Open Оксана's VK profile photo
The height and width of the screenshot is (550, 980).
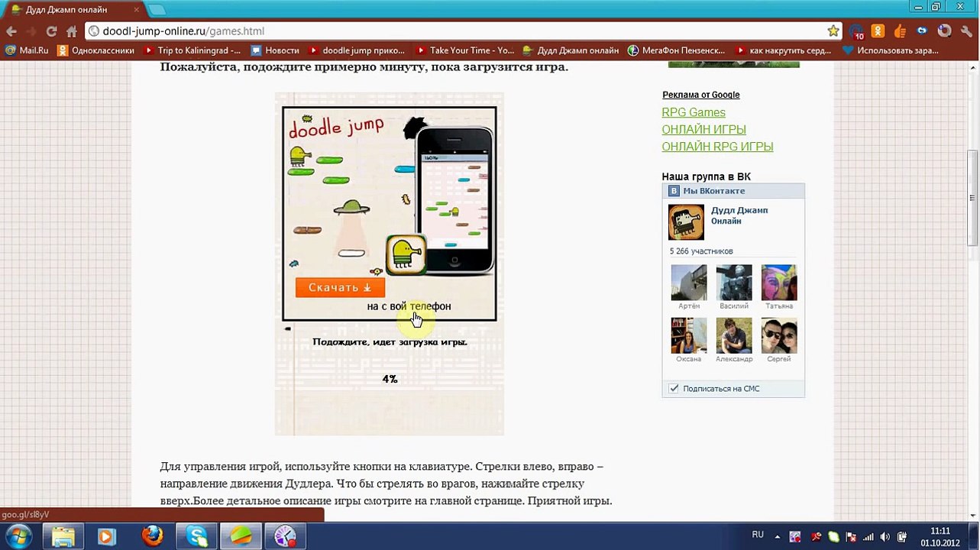(x=689, y=336)
